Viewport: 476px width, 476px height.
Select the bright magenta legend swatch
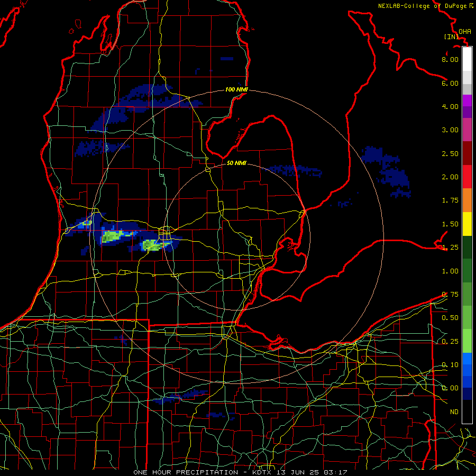tap(467, 100)
